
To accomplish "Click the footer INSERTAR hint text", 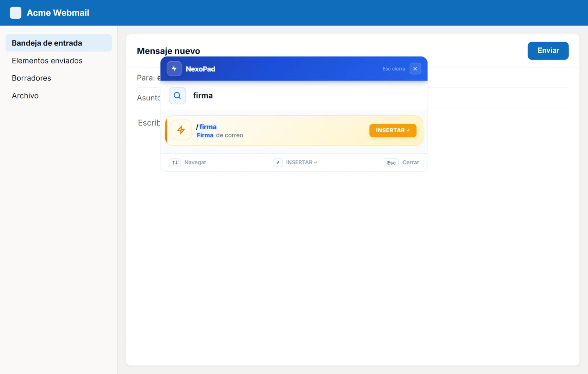I will [x=301, y=162].
